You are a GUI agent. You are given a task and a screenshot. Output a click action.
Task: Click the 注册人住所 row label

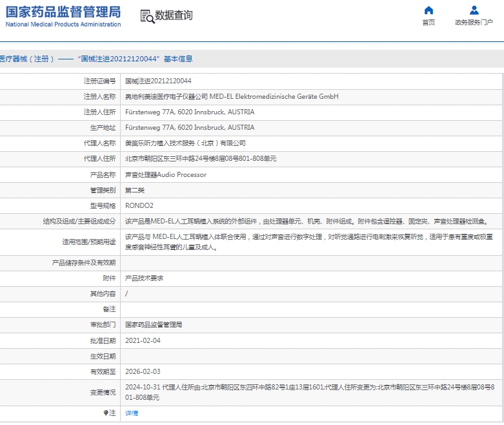pos(99,112)
